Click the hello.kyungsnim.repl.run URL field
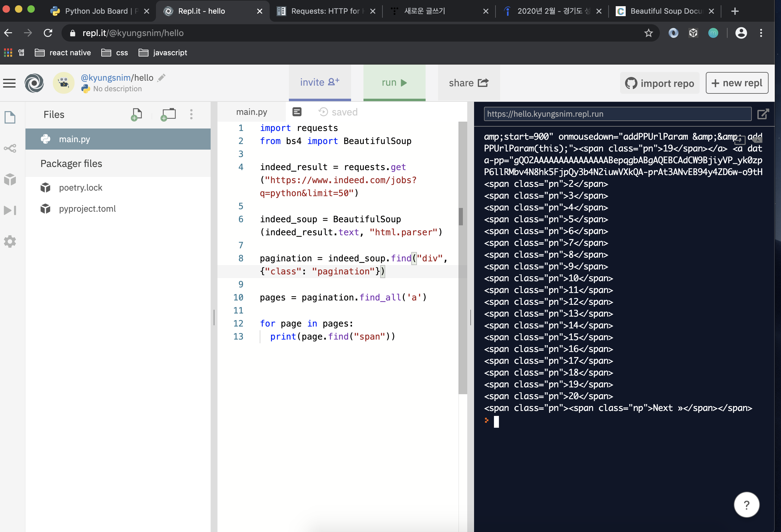 pos(617,114)
